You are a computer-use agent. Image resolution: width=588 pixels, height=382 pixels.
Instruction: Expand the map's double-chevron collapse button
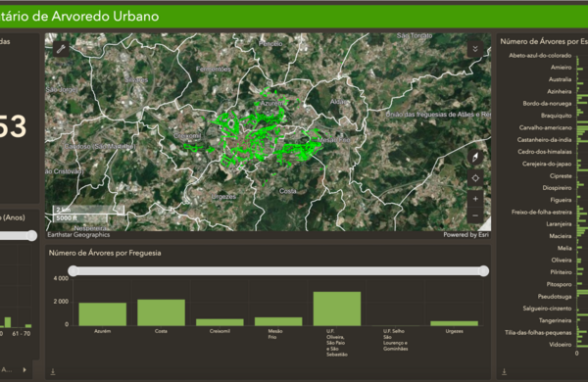point(475,49)
